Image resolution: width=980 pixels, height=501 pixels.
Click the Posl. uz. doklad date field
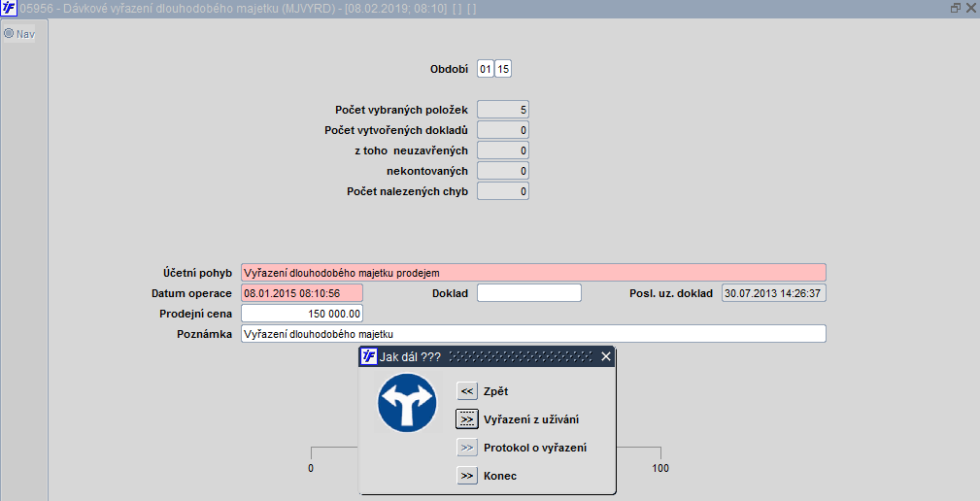(x=774, y=293)
